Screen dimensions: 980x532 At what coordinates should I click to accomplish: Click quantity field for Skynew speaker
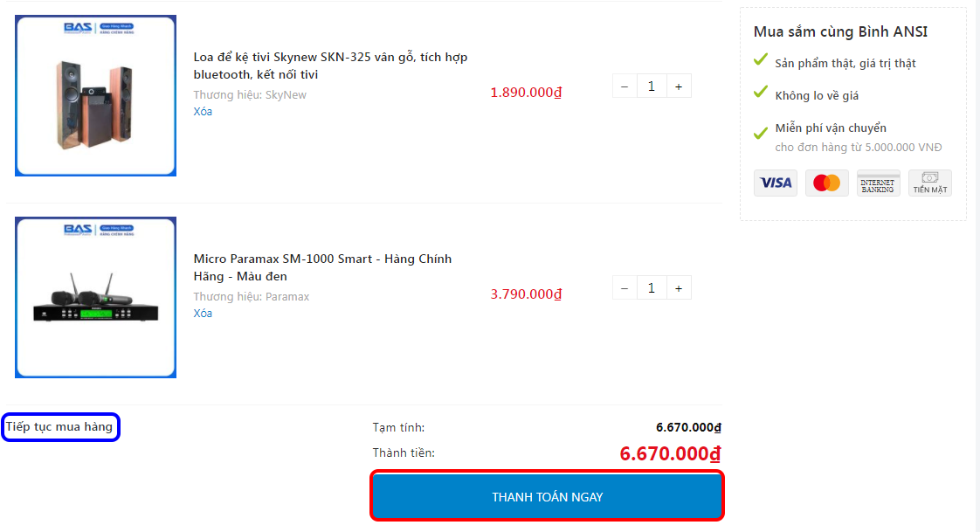652,86
